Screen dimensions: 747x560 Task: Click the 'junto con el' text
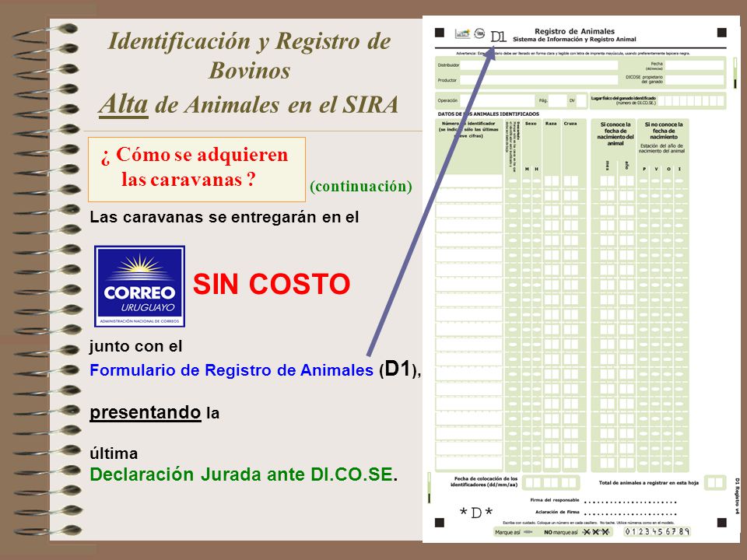[x=135, y=346]
